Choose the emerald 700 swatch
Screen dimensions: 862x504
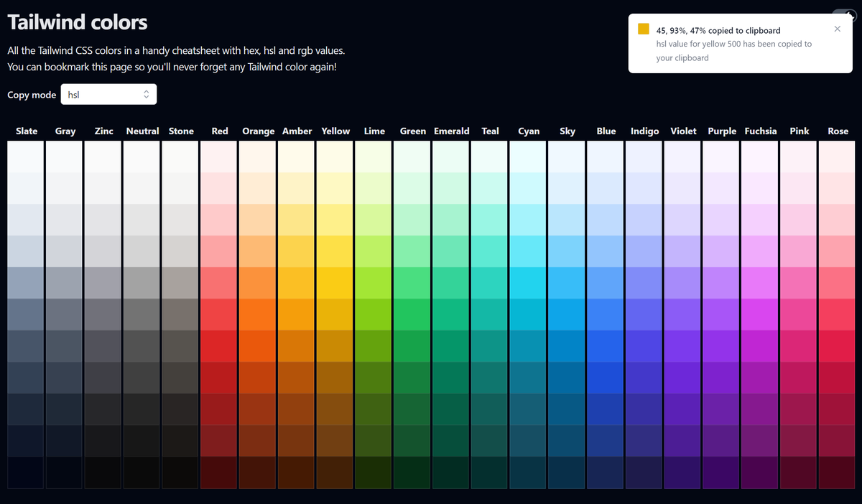tap(452, 378)
